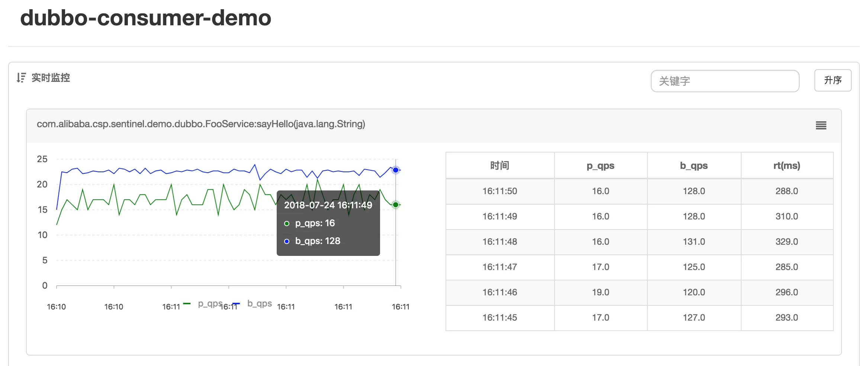The height and width of the screenshot is (366, 868).
Task: Click the dubbo-consumer-demo application title
Action: pos(145,18)
